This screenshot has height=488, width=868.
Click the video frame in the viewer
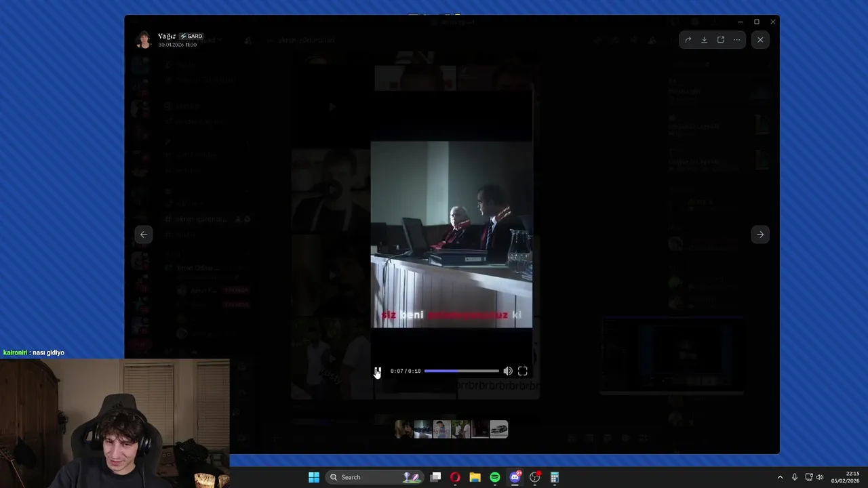click(452, 235)
